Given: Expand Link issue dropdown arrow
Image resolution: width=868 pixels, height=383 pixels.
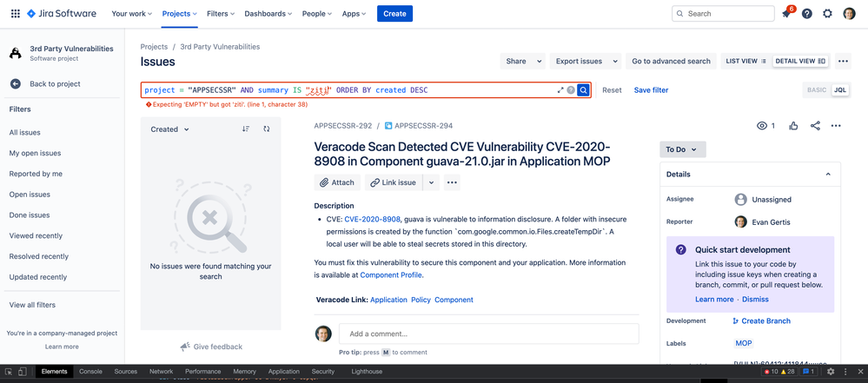Looking at the screenshot, I should point(432,182).
